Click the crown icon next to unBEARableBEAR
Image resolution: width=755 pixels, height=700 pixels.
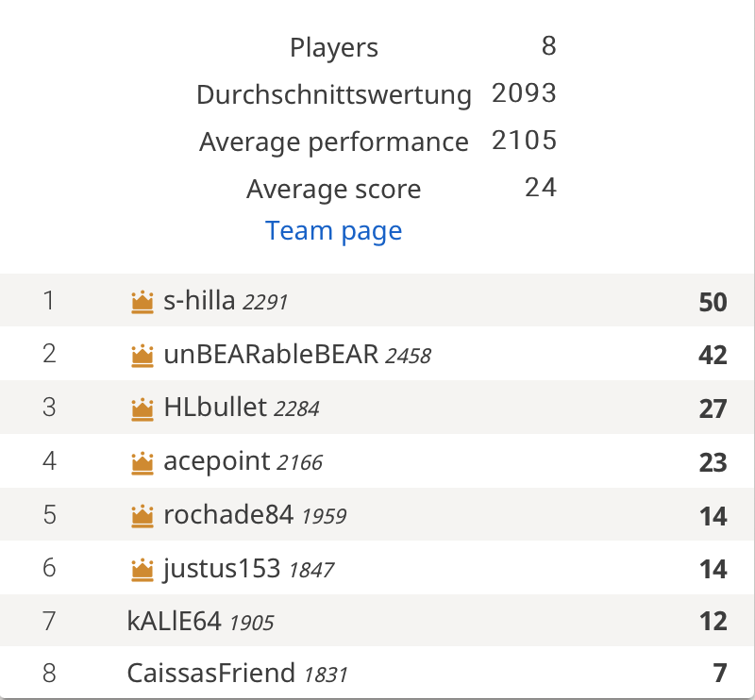(143, 356)
